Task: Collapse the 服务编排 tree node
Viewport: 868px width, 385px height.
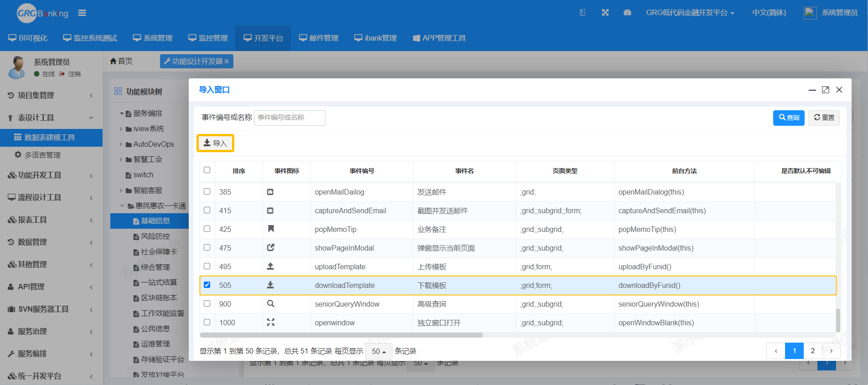Action: (x=122, y=113)
